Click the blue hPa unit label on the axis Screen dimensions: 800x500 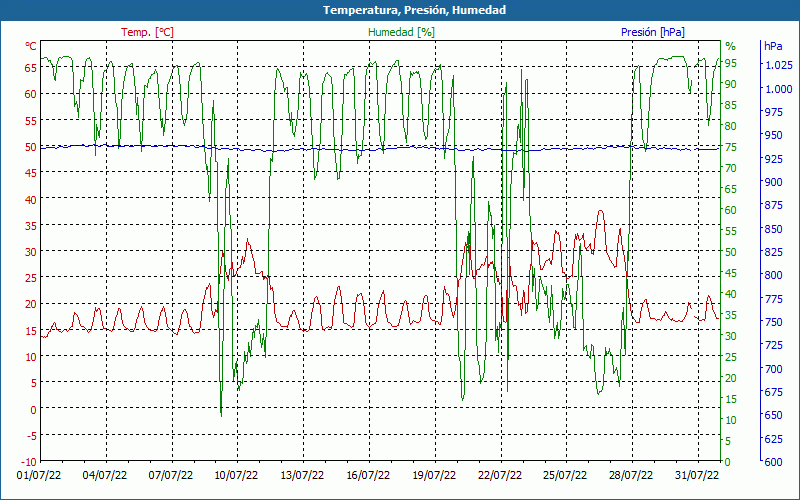pyautogui.click(x=773, y=46)
